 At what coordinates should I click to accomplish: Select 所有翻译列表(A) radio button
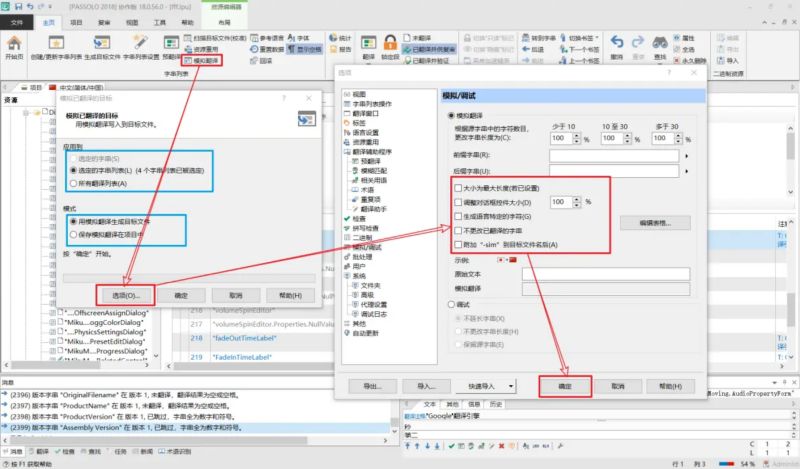tap(73, 184)
